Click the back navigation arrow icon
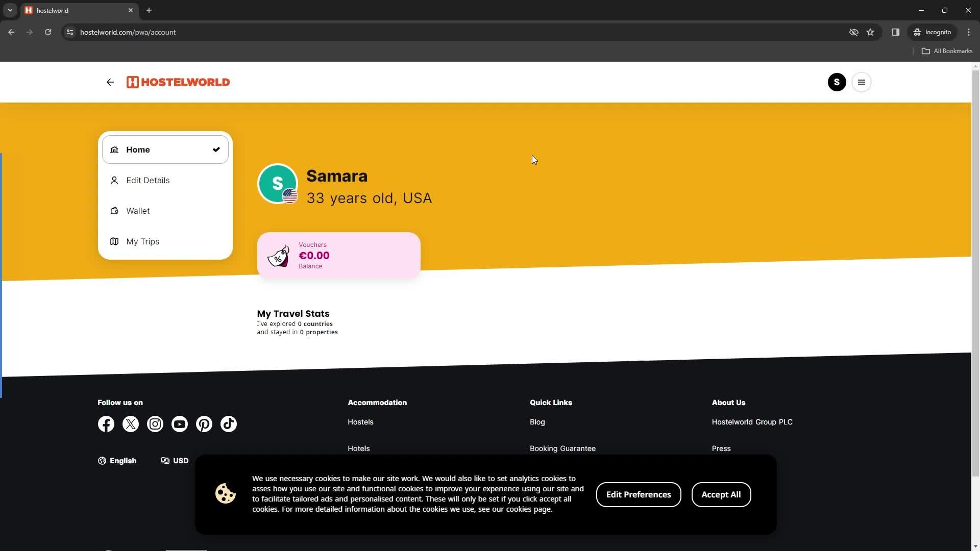Viewport: 980px width, 551px height. point(110,82)
